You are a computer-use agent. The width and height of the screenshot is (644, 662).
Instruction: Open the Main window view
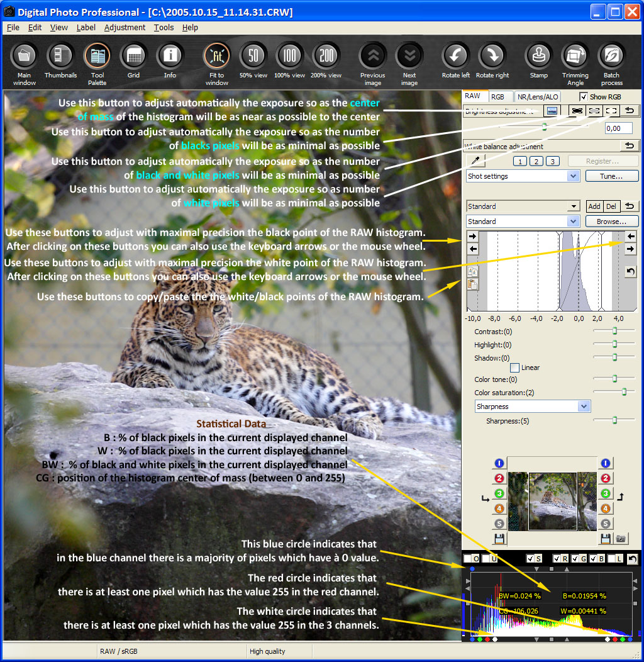pyautogui.click(x=24, y=64)
